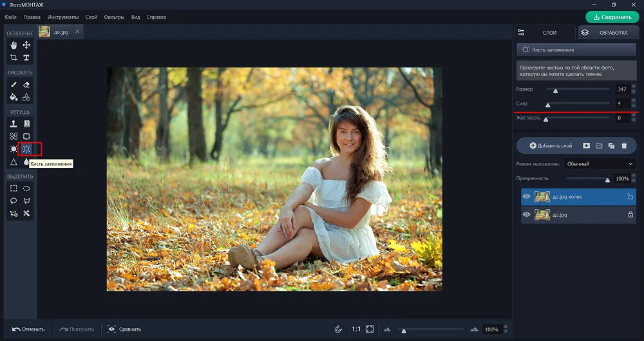Open the Инструменты menu
Image resolution: width=644 pixels, height=341 pixels.
[x=63, y=17]
